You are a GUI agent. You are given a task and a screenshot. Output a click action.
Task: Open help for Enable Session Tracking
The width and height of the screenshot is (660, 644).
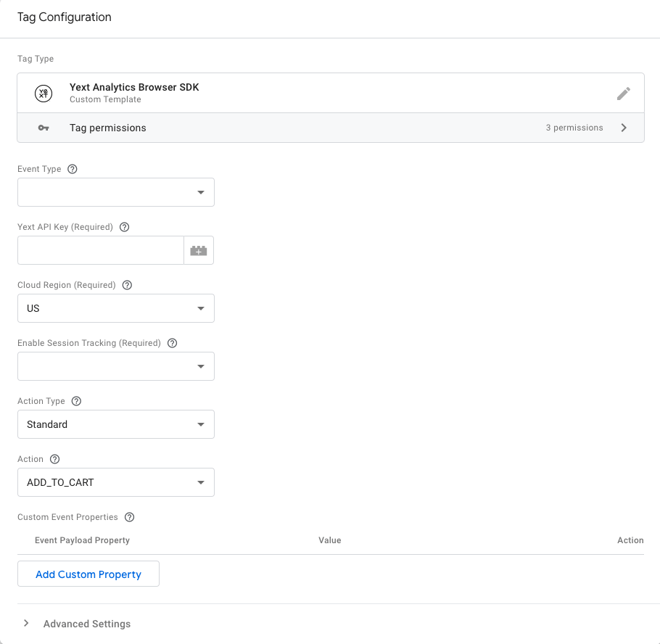[172, 343]
